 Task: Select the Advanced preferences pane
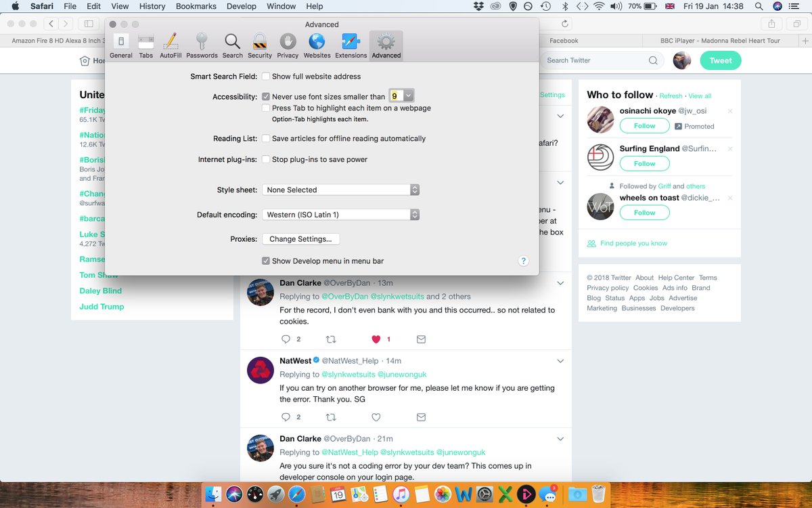(x=386, y=45)
